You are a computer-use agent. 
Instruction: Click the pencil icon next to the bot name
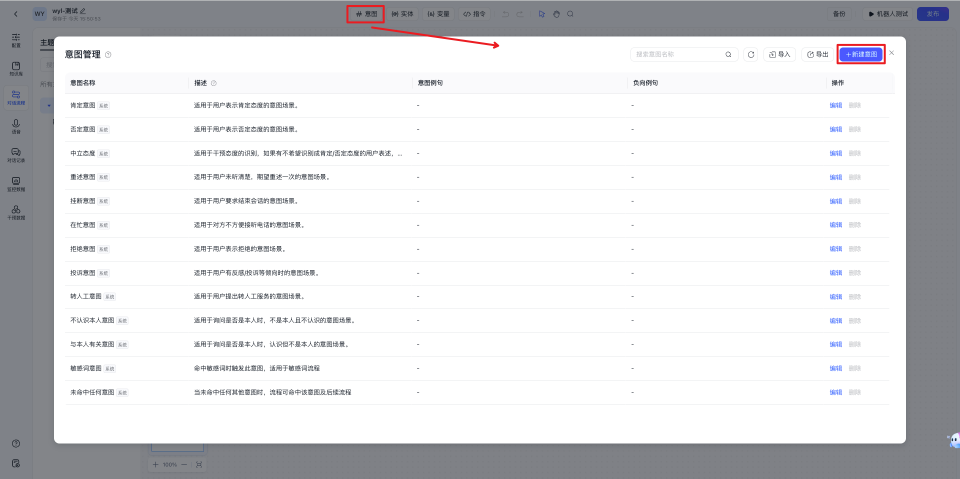(83, 10)
